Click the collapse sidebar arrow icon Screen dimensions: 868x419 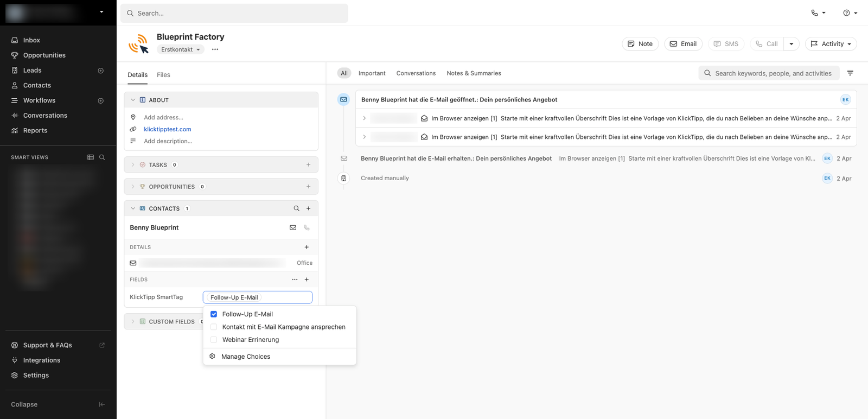pyautogui.click(x=101, y=404)
